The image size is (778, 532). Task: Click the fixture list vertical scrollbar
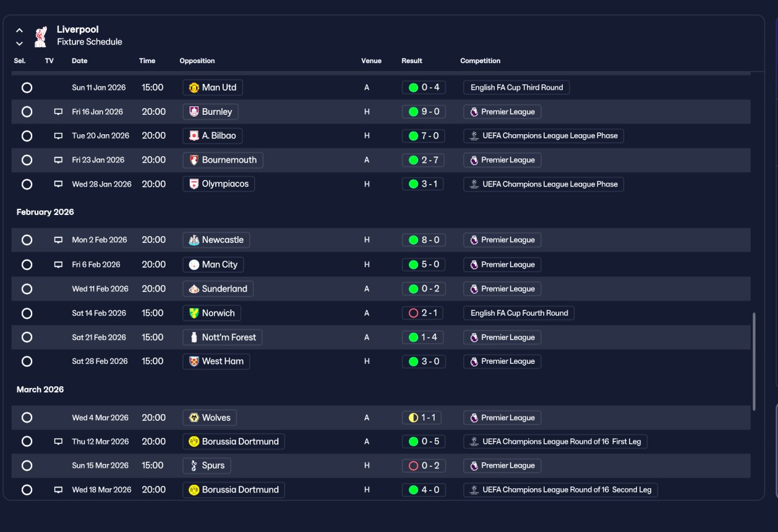pos(754,361)
